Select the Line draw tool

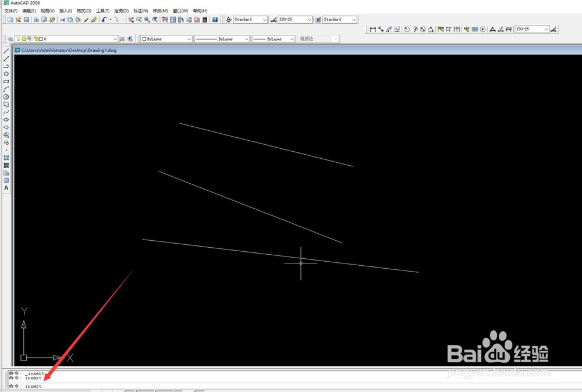pyautogui.click(x=6, y=51)
